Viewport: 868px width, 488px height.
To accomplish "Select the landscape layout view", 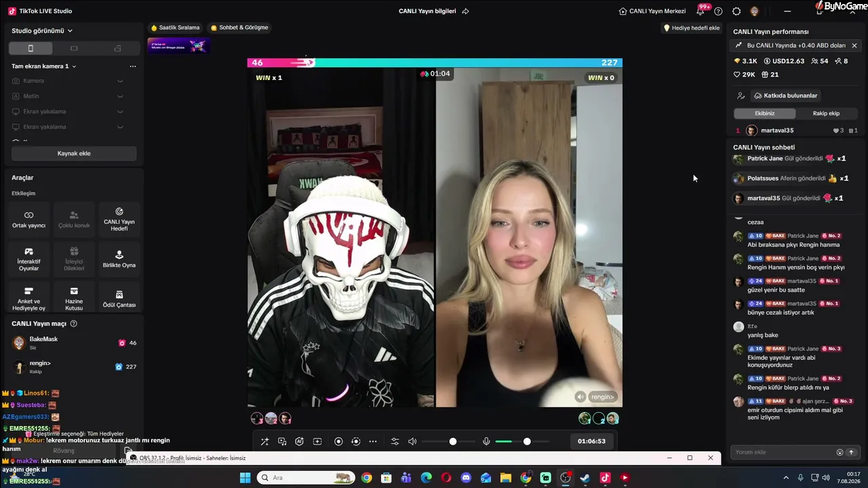I will pos(74,48).
